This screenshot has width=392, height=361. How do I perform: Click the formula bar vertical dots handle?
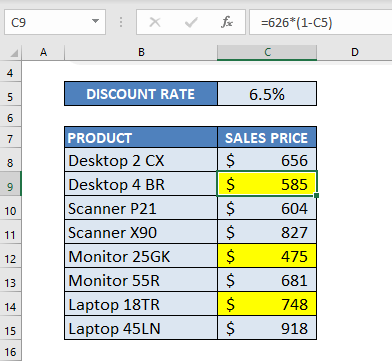[x=121, y=22]
